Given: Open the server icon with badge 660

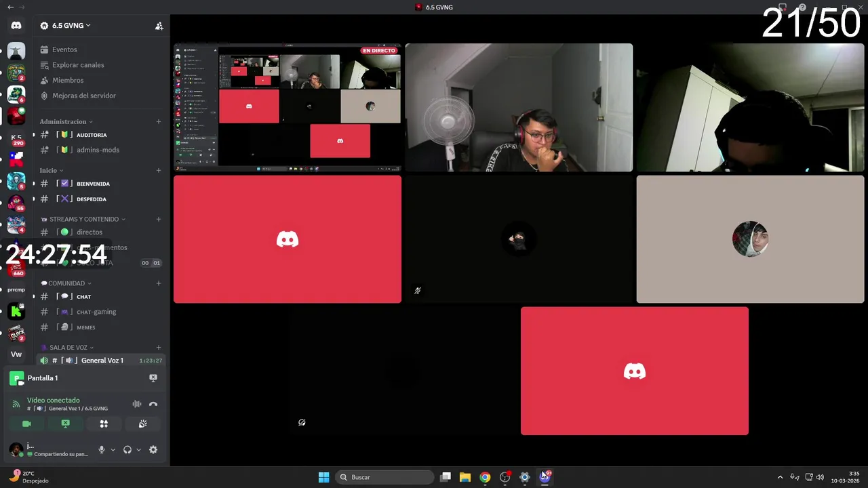Looking at the screenshot, I should pos(16,268).
